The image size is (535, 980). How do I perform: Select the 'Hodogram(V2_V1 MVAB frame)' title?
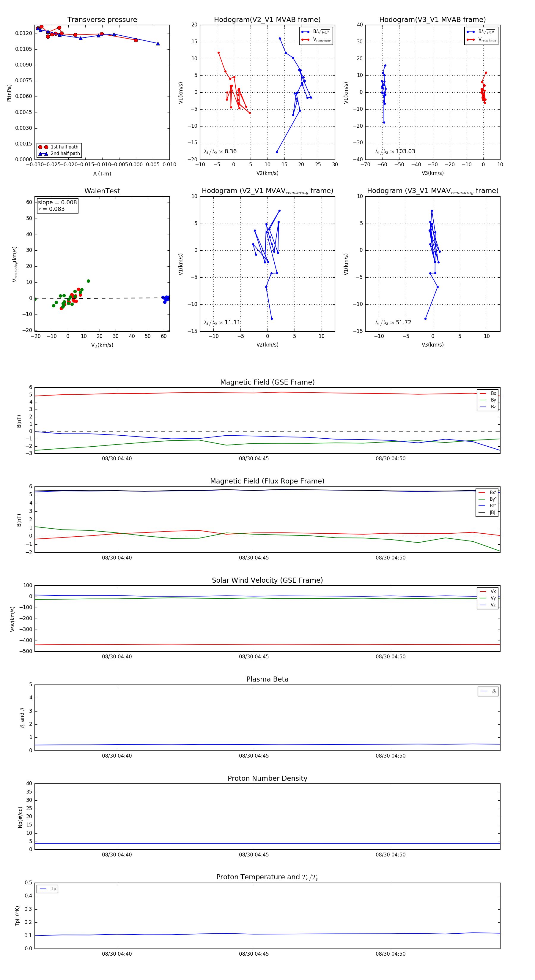point(267,20)
